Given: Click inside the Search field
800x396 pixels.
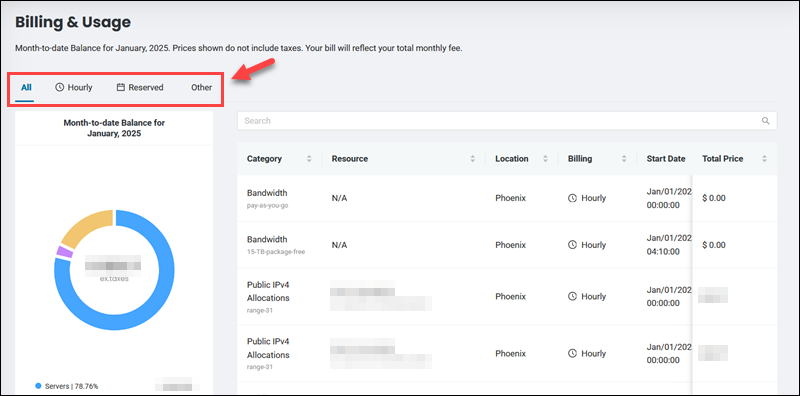Looking at the screenshot, I should point(507,121).
